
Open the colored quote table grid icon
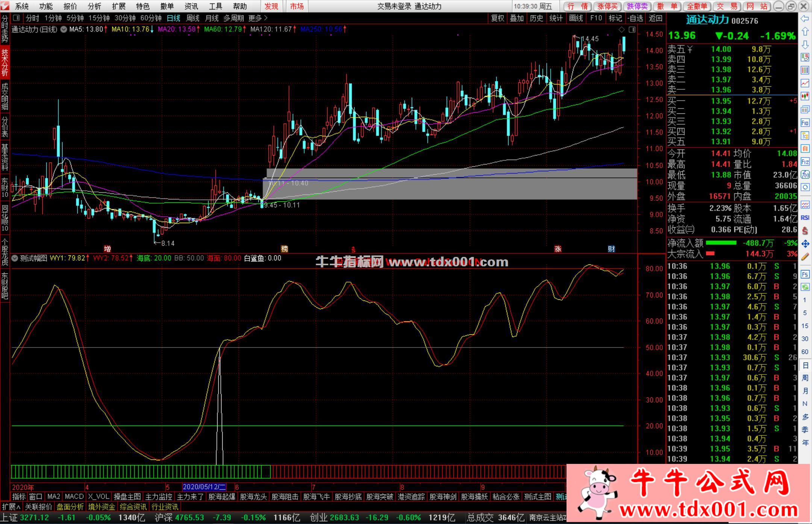pyautogui.click(x=805, y=70)
